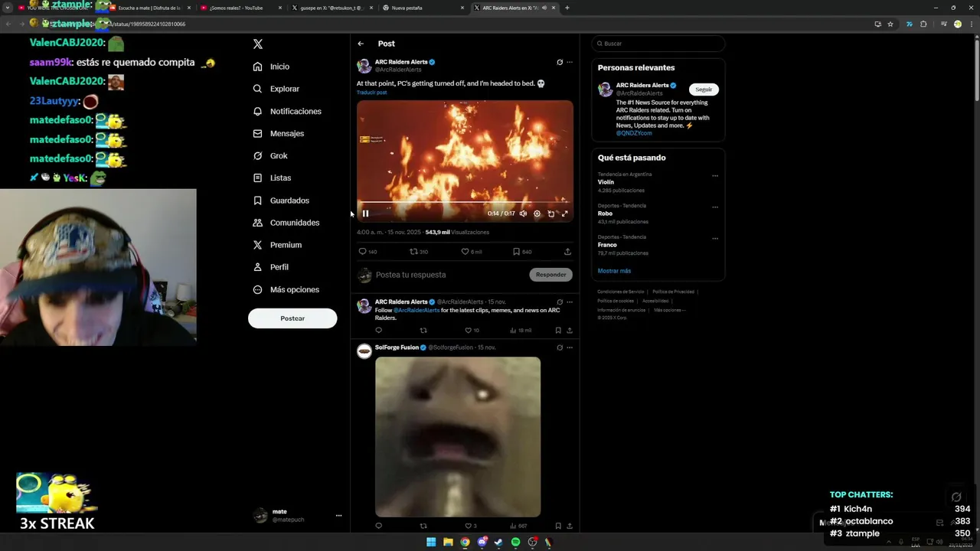The image size is (980, 551).
Task: Open more options on main ARC Raiders post
Action: point(569,62)
